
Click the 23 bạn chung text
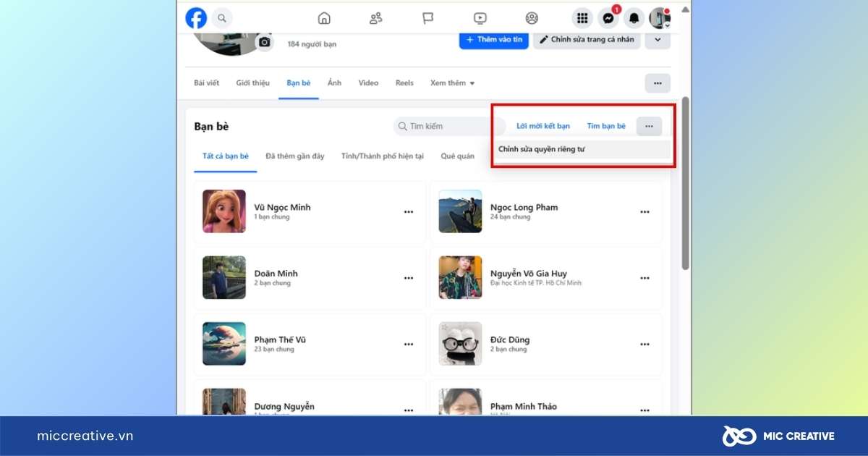(274, 350)
